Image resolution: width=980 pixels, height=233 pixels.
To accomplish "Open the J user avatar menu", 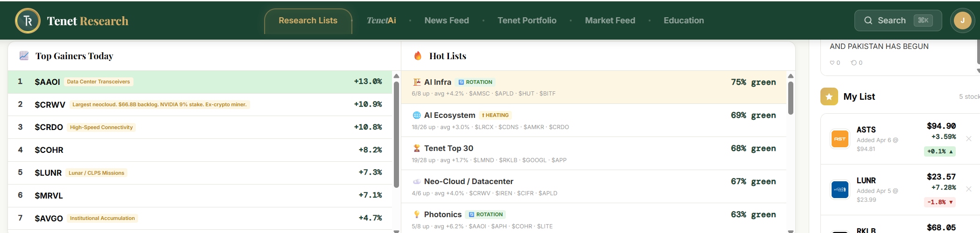I will 962,21.
